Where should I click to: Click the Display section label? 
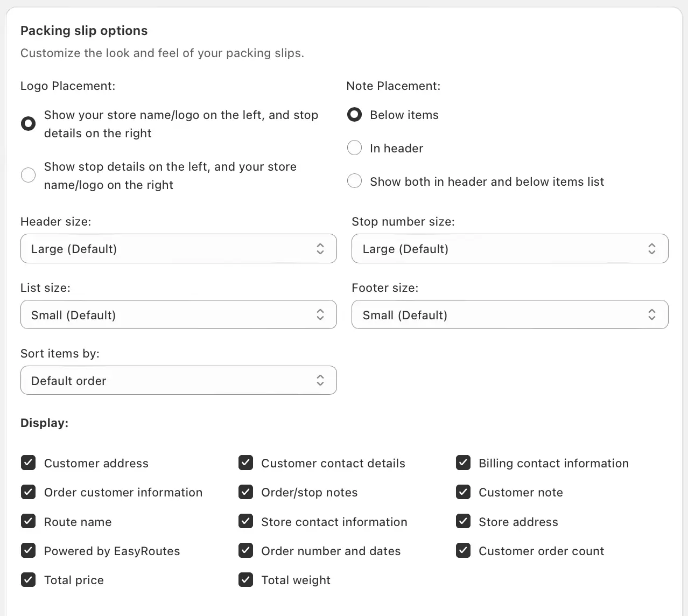click(45, 423)
